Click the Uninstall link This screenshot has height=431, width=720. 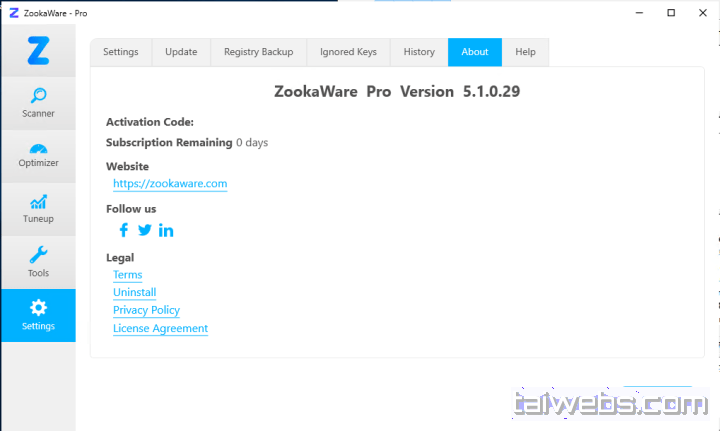point(135,292)
